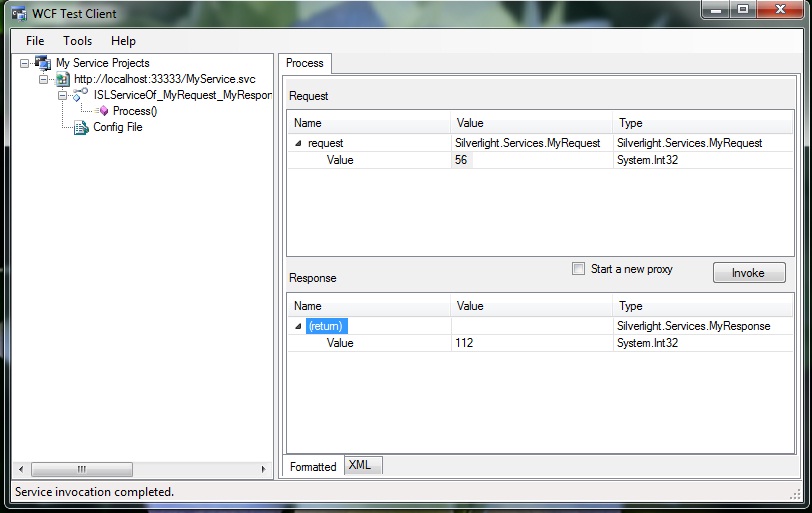
Task: Switch to the Formatted view tab
Action: [313, 466]
